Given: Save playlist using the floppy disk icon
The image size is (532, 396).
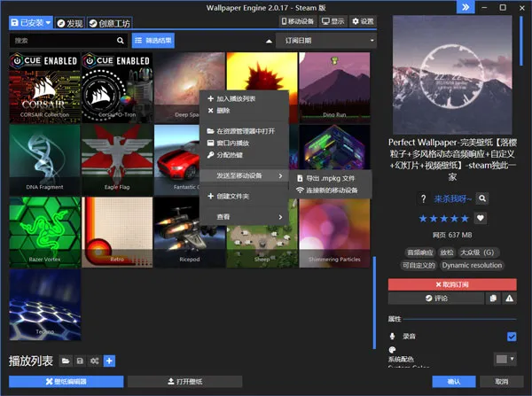Looking at the screenshot, I should pyautogui.click(x=79, y=361).
